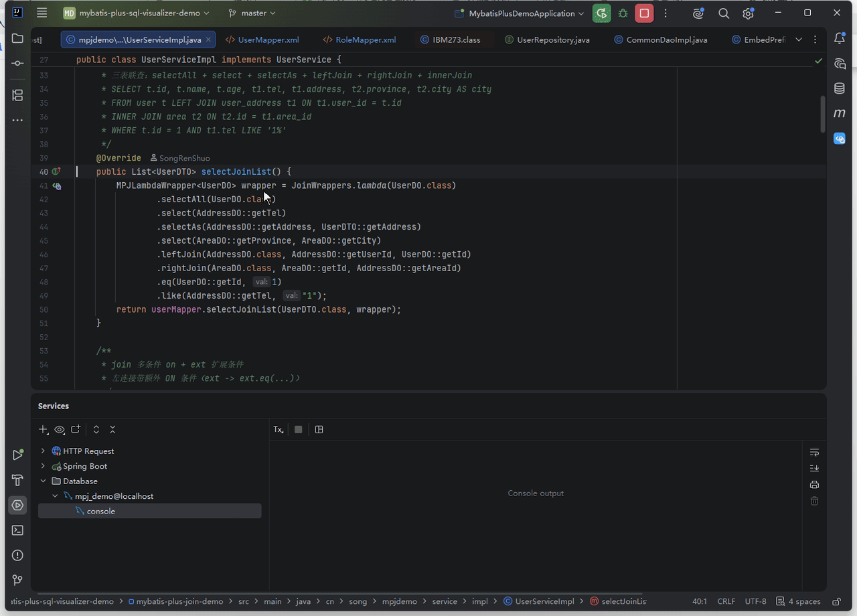Viewport: 857px width, 616px height.
Task: Open MybatisPlusDemoApplication run configuration dropdown
Action: tap(520, 13)
